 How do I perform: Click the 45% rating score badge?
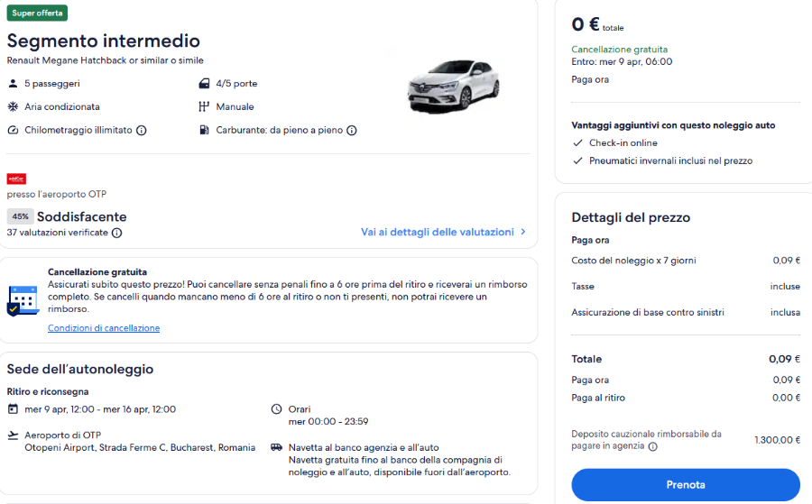pyautogui.click(x=20, y=216)
